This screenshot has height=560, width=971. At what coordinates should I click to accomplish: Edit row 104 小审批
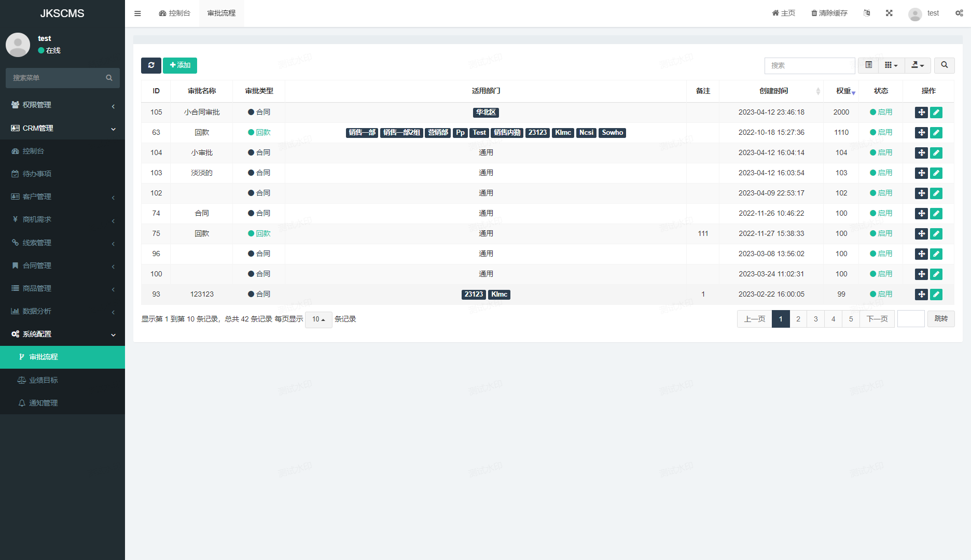[x=936, y=153]
